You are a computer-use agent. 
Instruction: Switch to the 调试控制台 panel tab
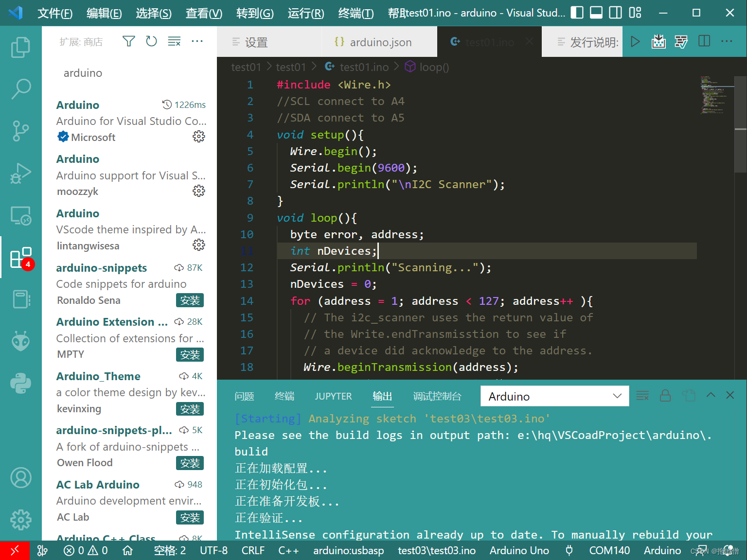pyautogui.click(x=437, y=396)
